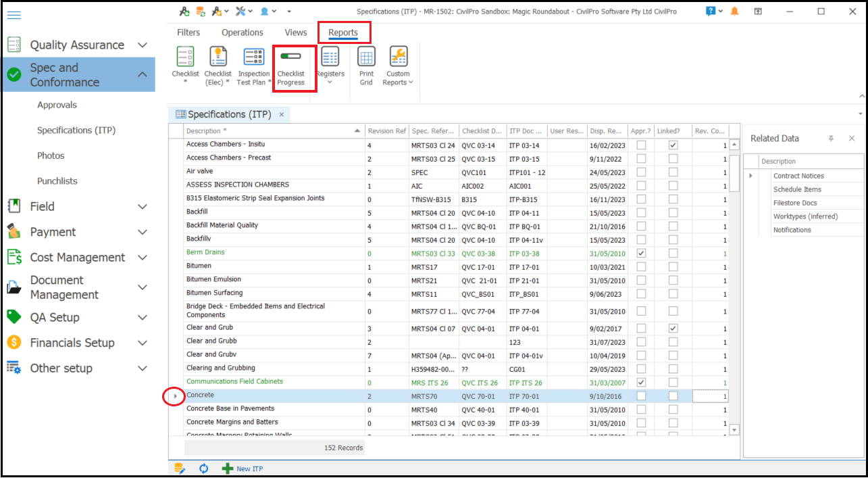The width and height of the screenshot is (868, 478).
Task: Sort by the Revision Ref column header
Action: (386, 130)
